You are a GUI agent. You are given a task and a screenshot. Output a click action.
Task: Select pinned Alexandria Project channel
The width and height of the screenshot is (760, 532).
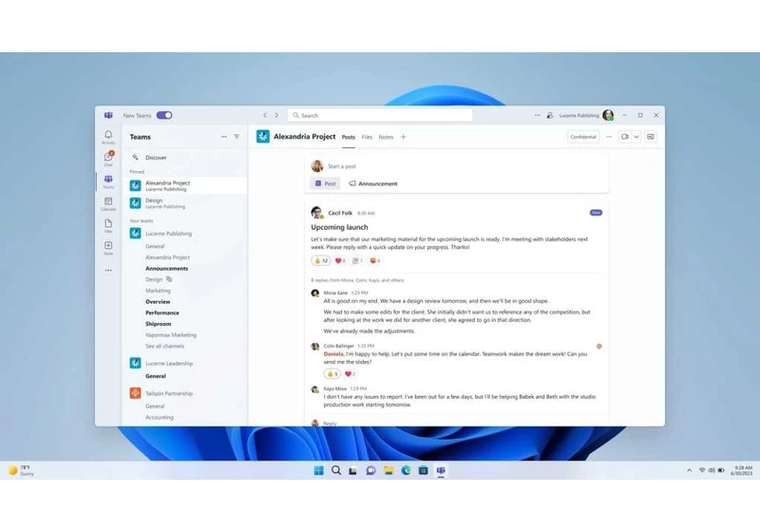tap(184, 185)
